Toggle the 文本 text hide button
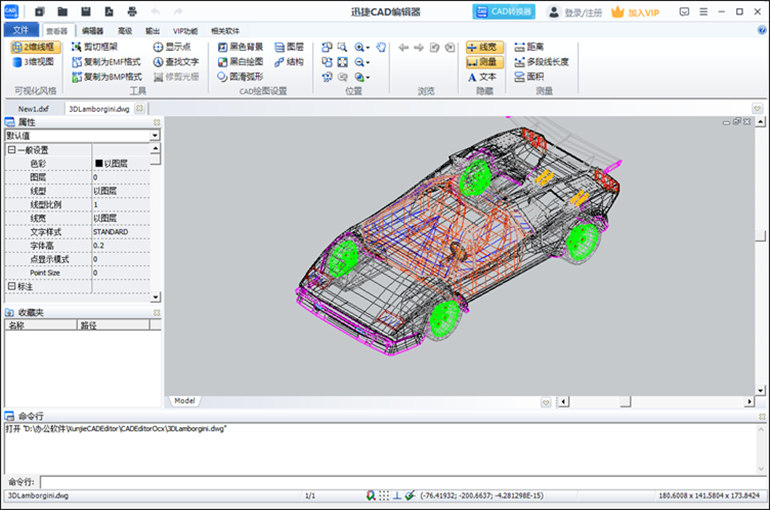This screenshot has width=770, height=510. [x=482, y=77]
